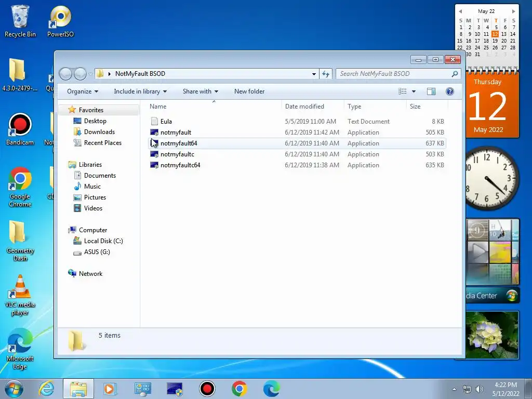Open the Documents library
Screen dimensions: 532x399
tap(100, 176)
